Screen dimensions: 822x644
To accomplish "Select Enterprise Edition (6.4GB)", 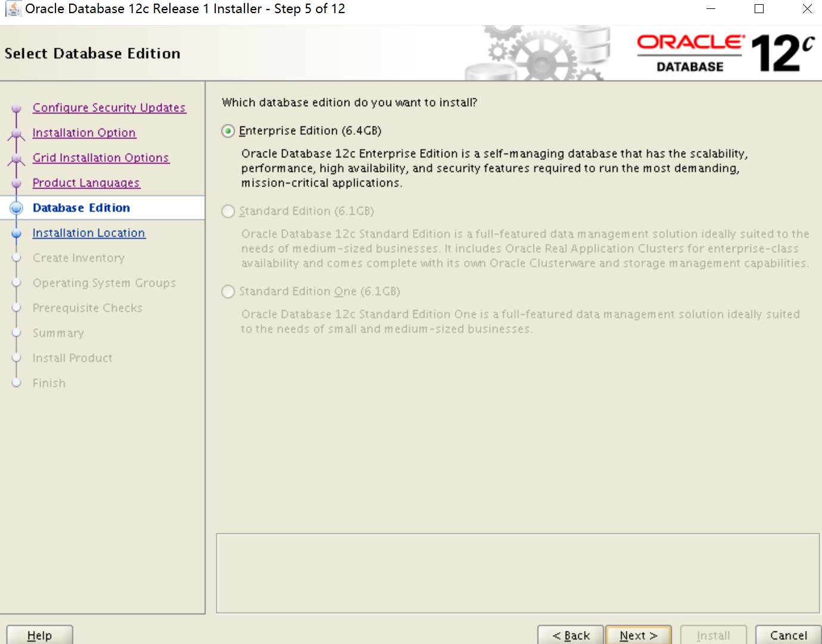I will (228, 131).
